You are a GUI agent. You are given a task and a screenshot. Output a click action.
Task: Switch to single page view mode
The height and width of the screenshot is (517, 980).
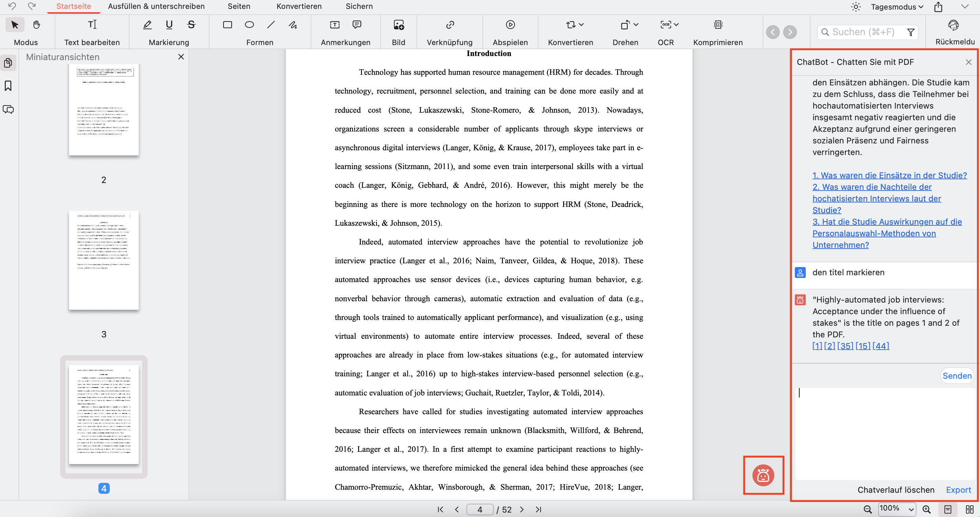click(948, 509)
